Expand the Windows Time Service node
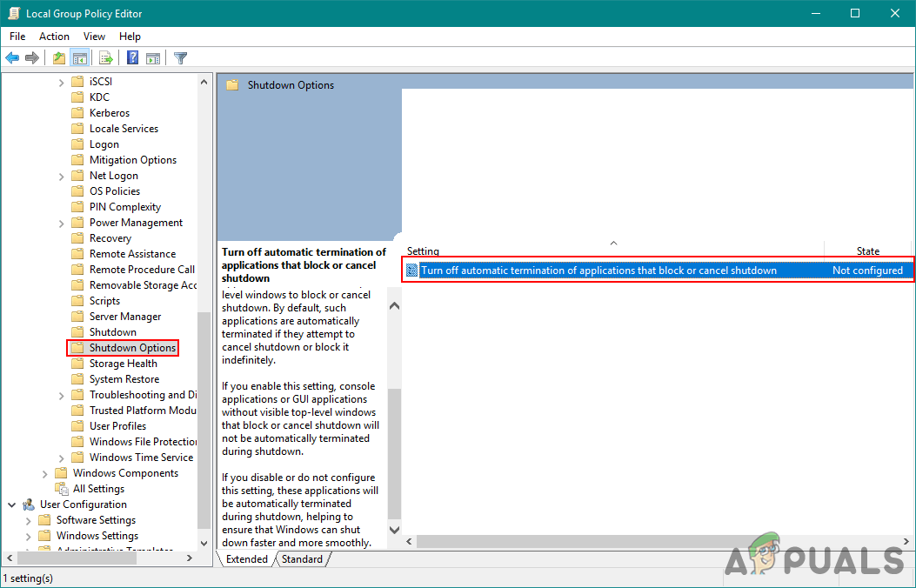The height and width of the screenshot is (588, 916). pos(61,458)
